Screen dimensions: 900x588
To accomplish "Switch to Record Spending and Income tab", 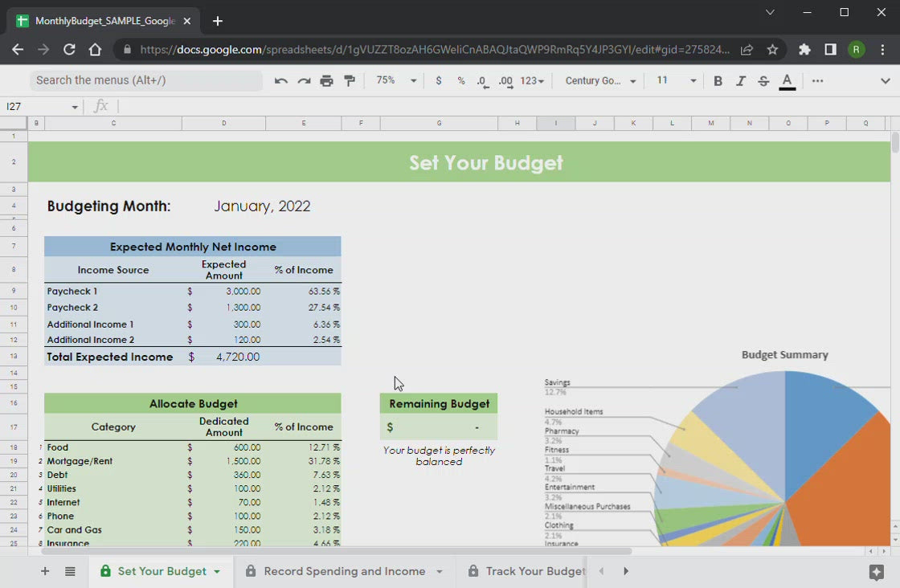I will pyautogui.click(x=345, y=571).
